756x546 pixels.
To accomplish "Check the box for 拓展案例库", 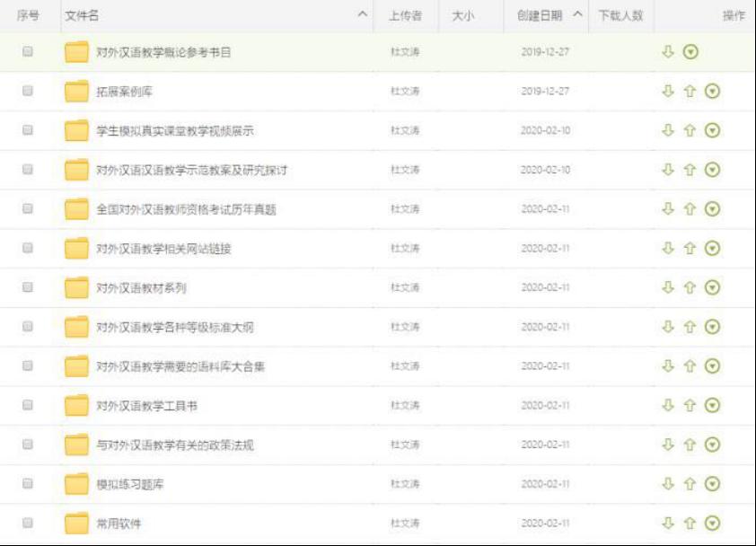I will [28, 92].
